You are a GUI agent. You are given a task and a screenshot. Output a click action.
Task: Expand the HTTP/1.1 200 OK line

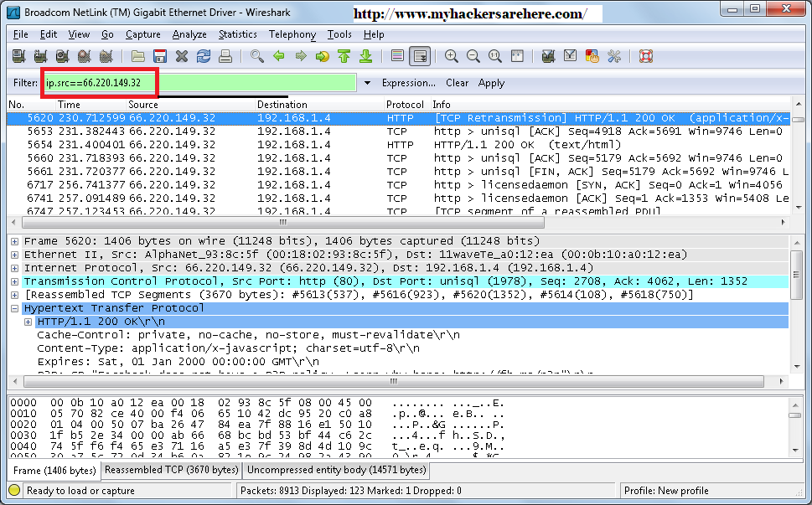pos(28,322)
